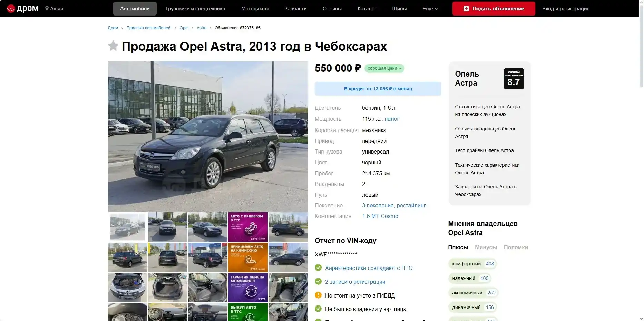Go to Astra breadcrumb
The height and width of the screenshot is (321, 644).
click(202, 28)
